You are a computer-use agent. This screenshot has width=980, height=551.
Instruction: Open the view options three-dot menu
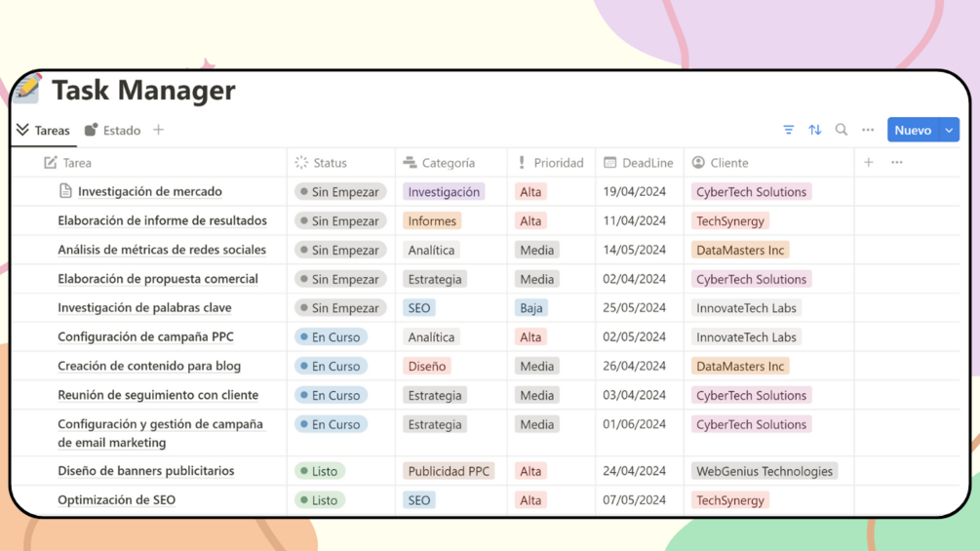coord(868,130)
